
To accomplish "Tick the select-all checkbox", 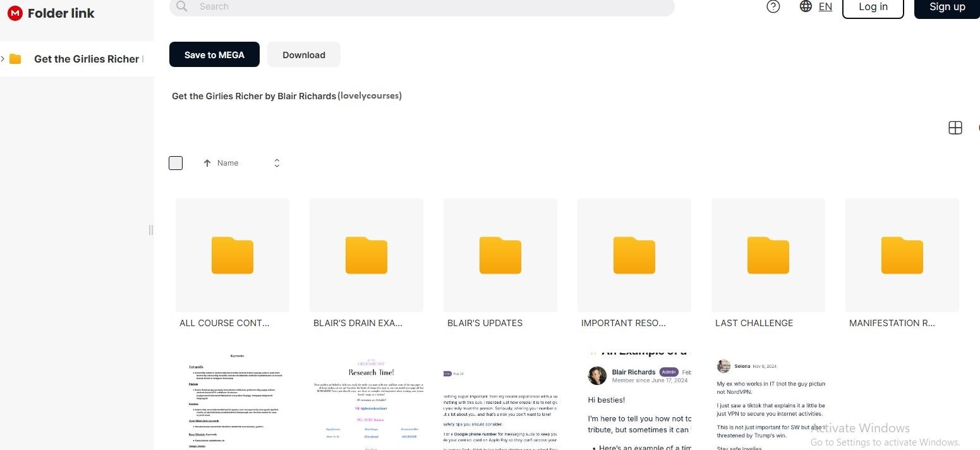I will coord(176,163).
